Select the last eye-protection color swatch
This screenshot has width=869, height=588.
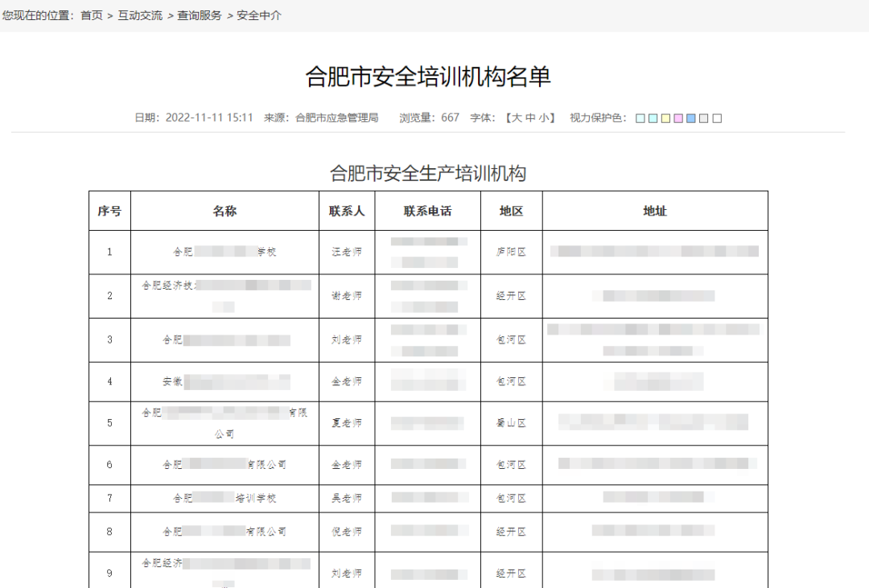tap(716, 117)
